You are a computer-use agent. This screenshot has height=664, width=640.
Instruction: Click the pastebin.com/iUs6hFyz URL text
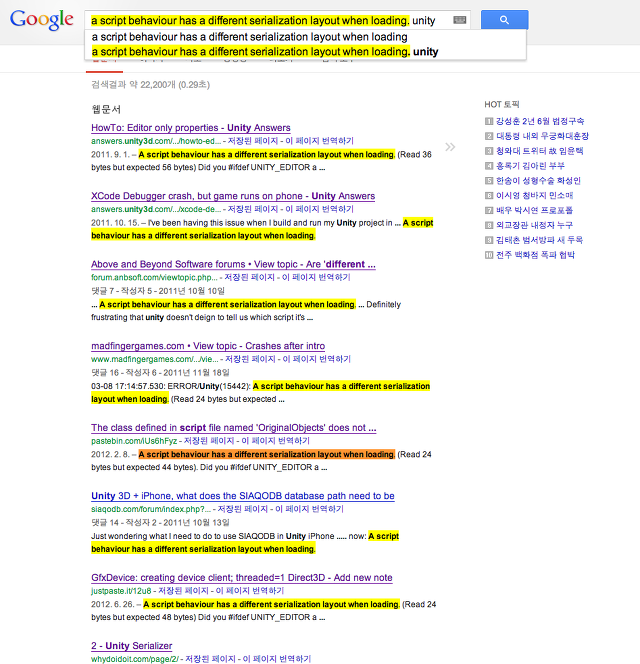tap(134, 441)
